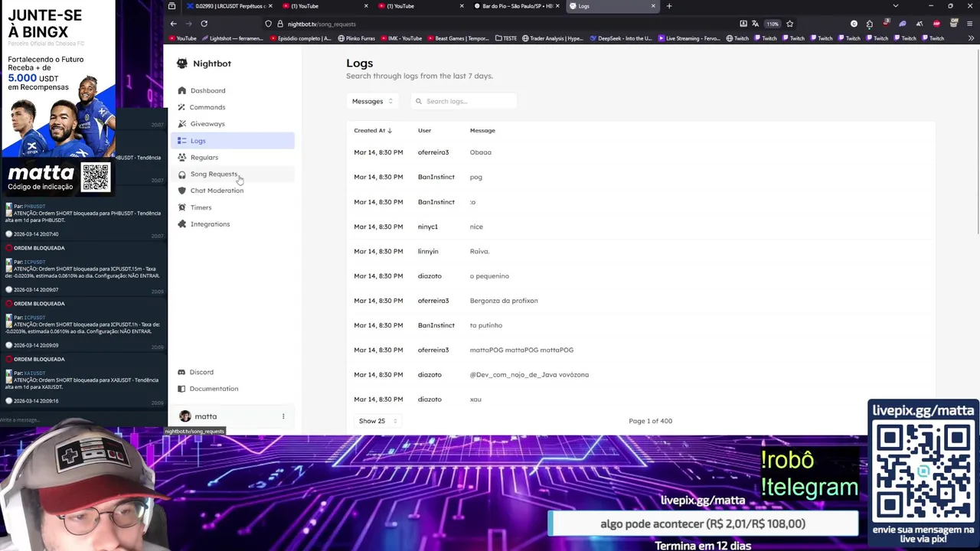Viewport: 980px width, 551px height.
Task: Open the Regulars page
Action: [234, 158]
